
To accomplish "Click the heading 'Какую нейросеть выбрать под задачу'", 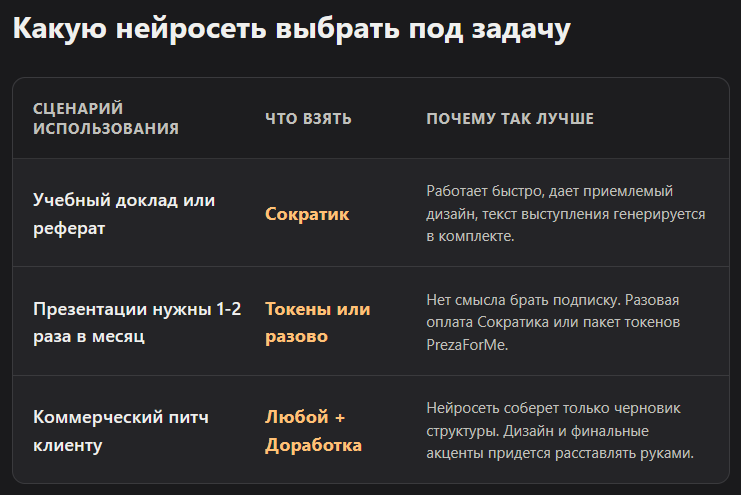I will [x=292, y=28].
